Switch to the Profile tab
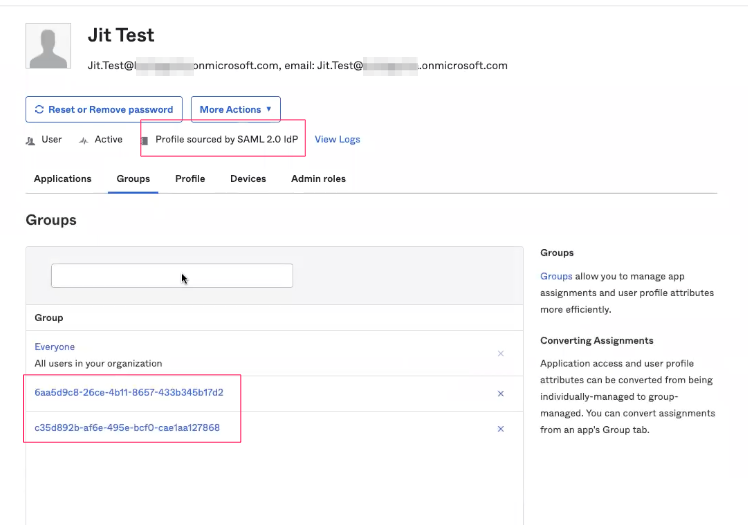 [190, 179]
